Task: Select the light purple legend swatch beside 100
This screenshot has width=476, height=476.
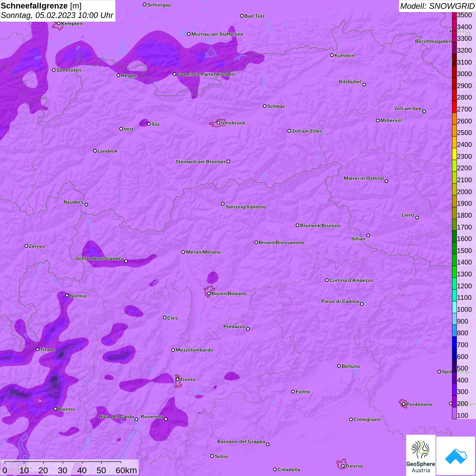Action: [x=454, y=413]
